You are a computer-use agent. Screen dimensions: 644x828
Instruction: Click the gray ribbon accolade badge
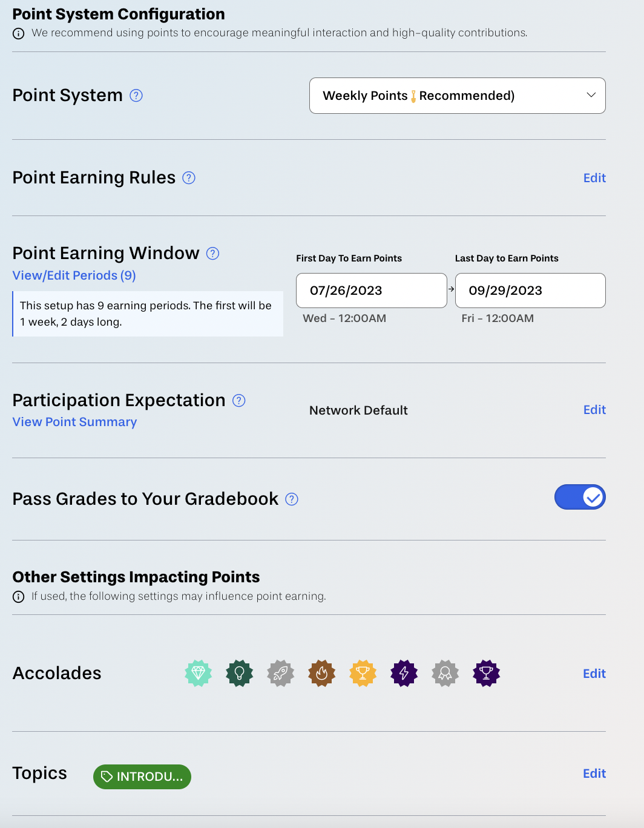click(x=445, y=673)
